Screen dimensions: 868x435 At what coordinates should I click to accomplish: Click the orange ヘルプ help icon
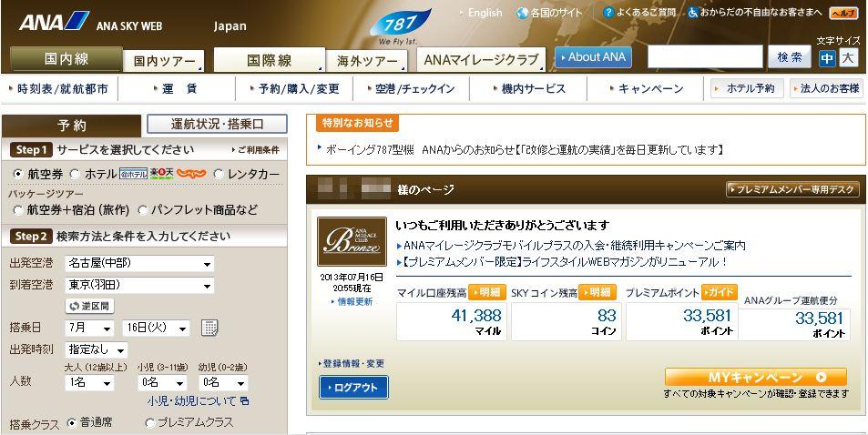[x=843, y=13]
